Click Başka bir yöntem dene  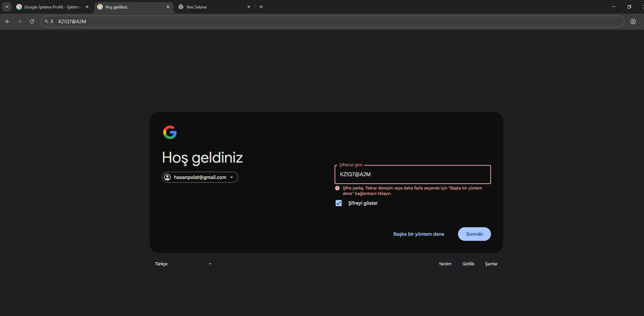[419, 234]
